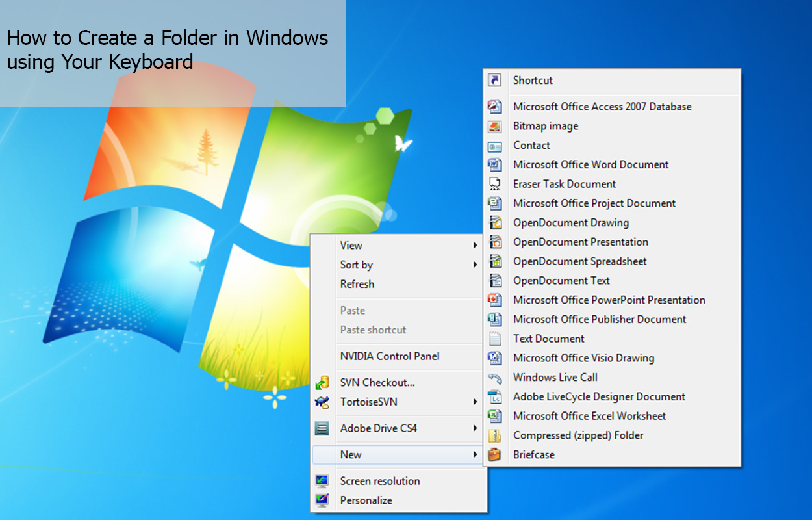Create a Microsoft Office Publisher Document
The height and width of the screenshot is (520, 812).
click(x=612, y=319)
